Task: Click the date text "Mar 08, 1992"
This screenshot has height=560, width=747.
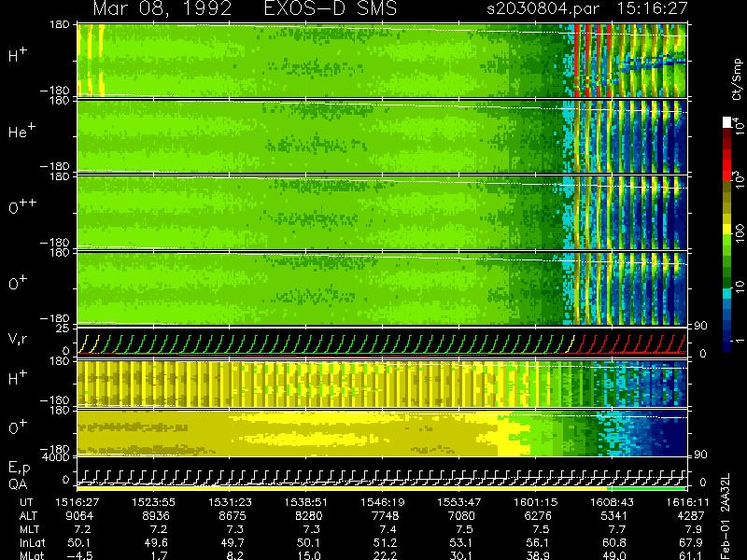Action: (162, 8)
